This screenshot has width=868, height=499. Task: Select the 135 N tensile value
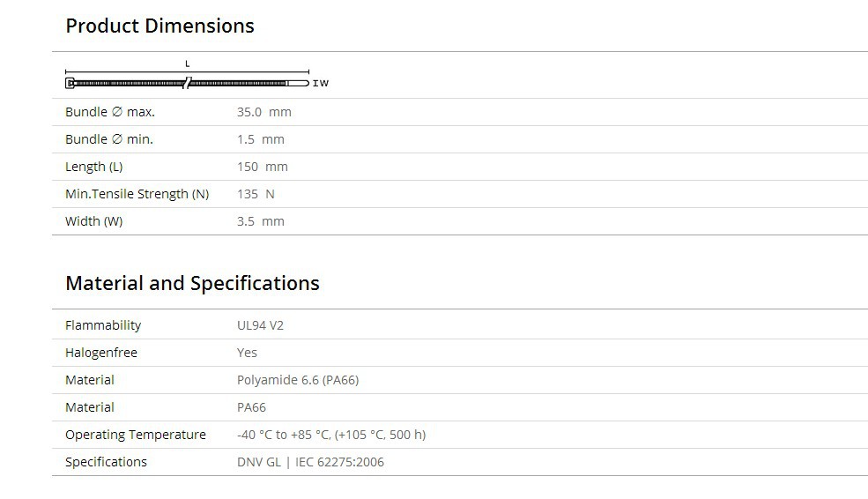(x=256, y=194)
